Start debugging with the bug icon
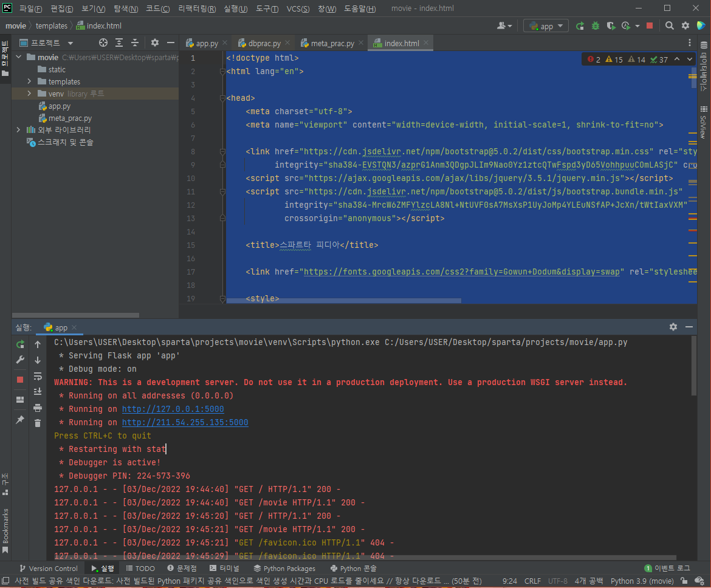This screenshot has width=711, height=588. (596, 26)
